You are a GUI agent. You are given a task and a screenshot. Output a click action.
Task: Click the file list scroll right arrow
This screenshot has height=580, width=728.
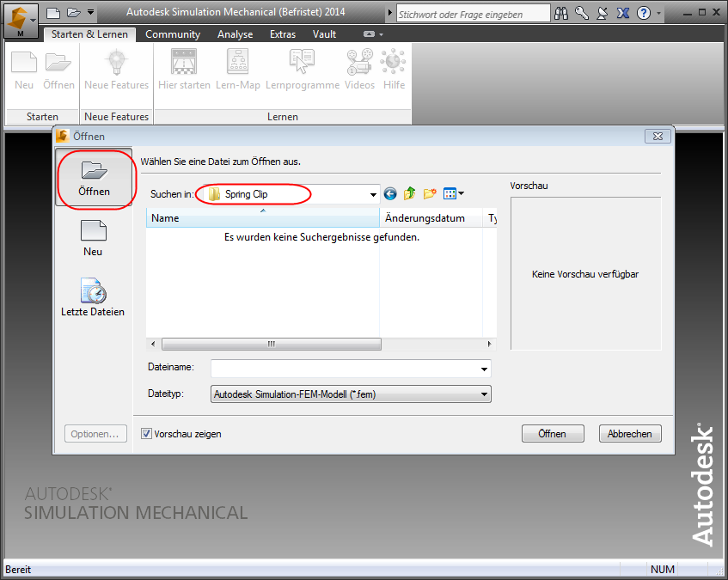tap(489, 344)
